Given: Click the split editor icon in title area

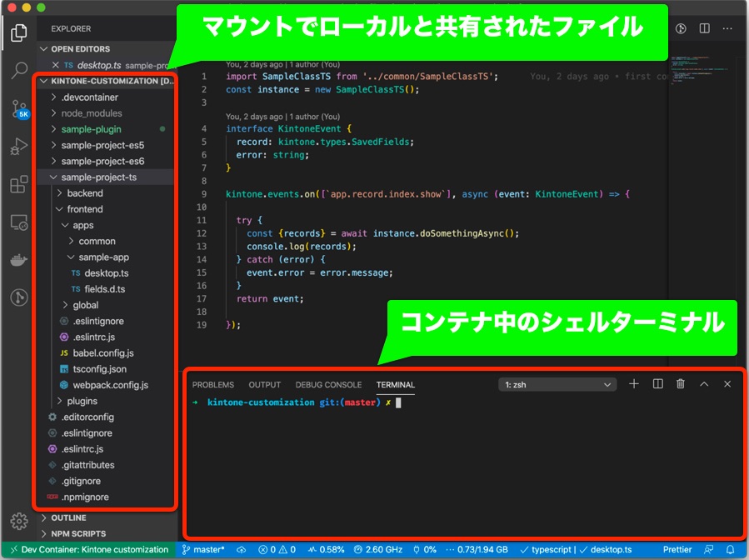Looking at the screenshot, I should [x=704, y=28].
